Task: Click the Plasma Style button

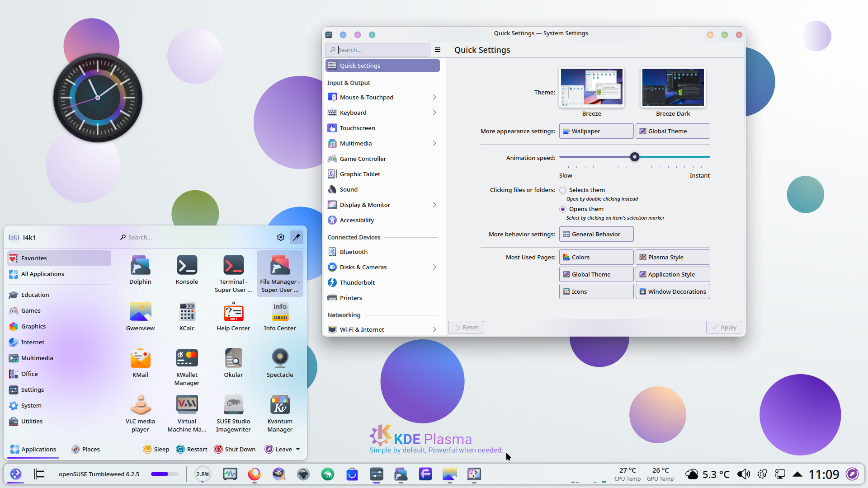Action: pyautogui.click(x=673, y=257)
